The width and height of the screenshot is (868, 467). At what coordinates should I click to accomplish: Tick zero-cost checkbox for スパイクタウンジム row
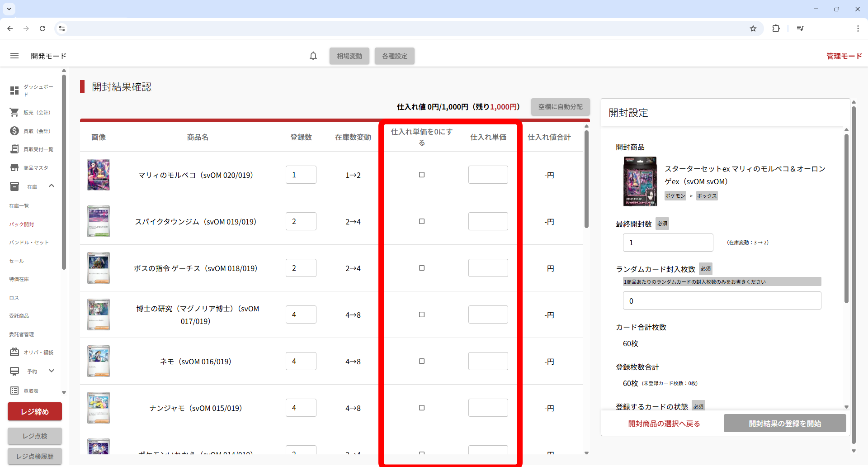[x=422, y=221]
